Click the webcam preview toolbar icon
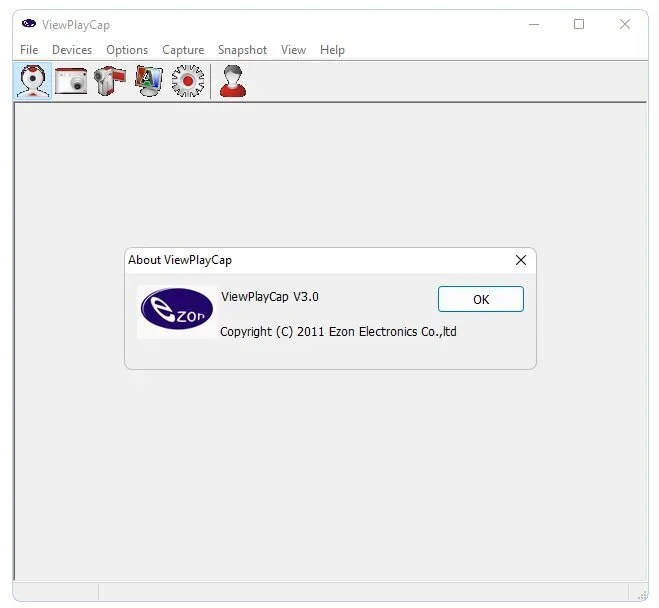 (33, 81)
